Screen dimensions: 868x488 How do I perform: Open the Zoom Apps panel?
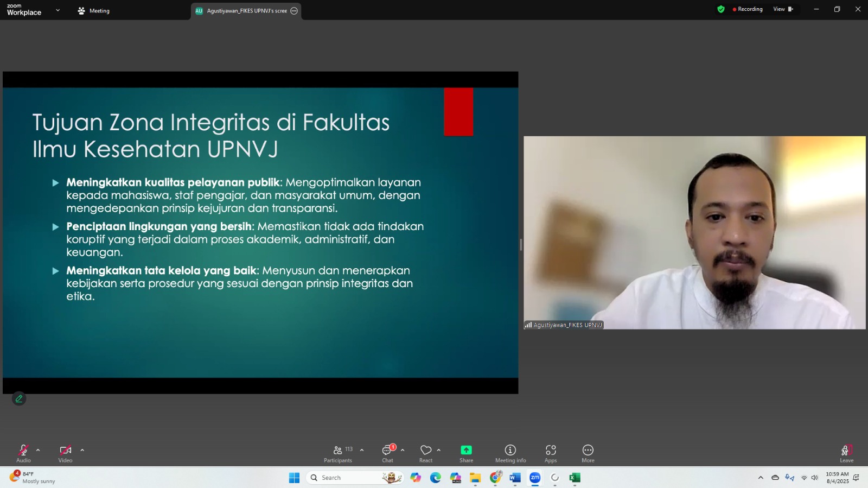(551, 453)
